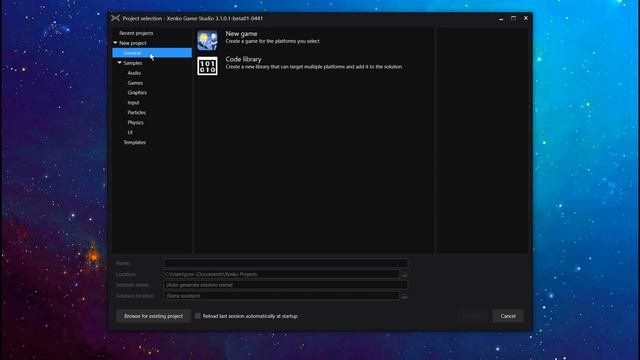The image size is (640, 360).
Task: Select the Physics samples category
Action: click(136, 122)
